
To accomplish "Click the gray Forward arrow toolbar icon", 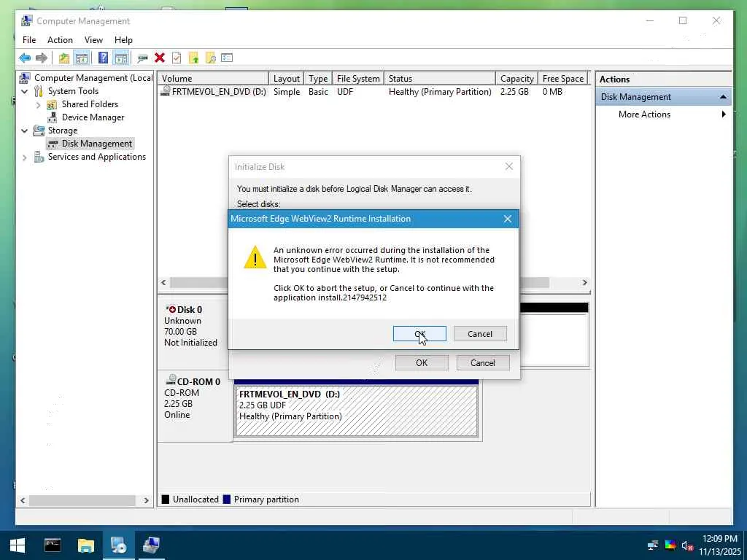I will [42, 58].
